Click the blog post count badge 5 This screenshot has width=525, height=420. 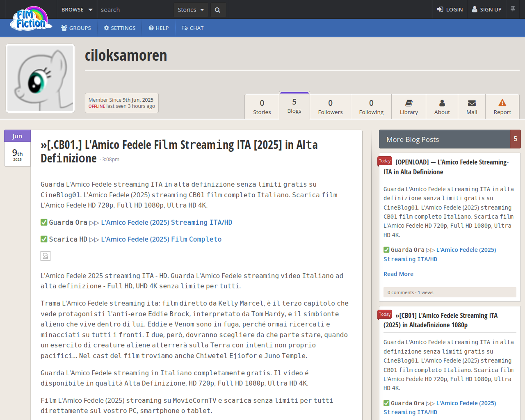(x=516, y=139)
